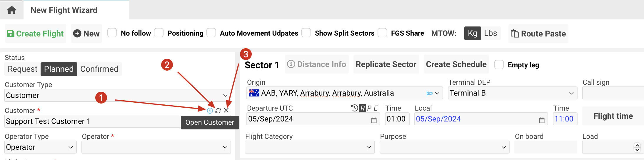This screenshot has height=160, width=644.
Task: Expand the Flight Category dropdown
Action: pos(309,147)
